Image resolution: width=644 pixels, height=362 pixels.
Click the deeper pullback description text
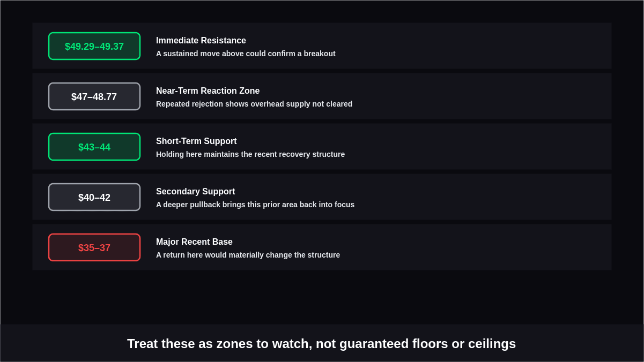point(255,205)
